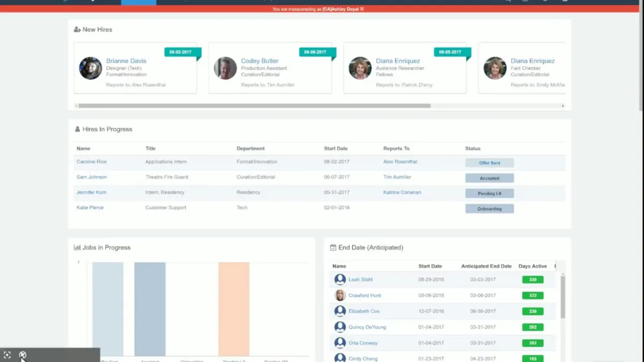This screenshot has width=644, height=362.
Task: Click the End Date panel vertical scrollbar
Action: pos(563,297)
